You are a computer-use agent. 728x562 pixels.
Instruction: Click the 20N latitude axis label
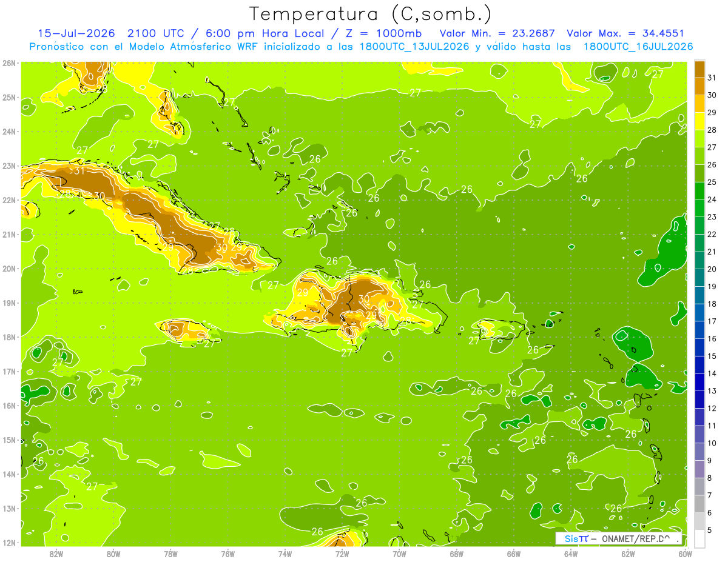pyautogui.click(x=9, y=269)
